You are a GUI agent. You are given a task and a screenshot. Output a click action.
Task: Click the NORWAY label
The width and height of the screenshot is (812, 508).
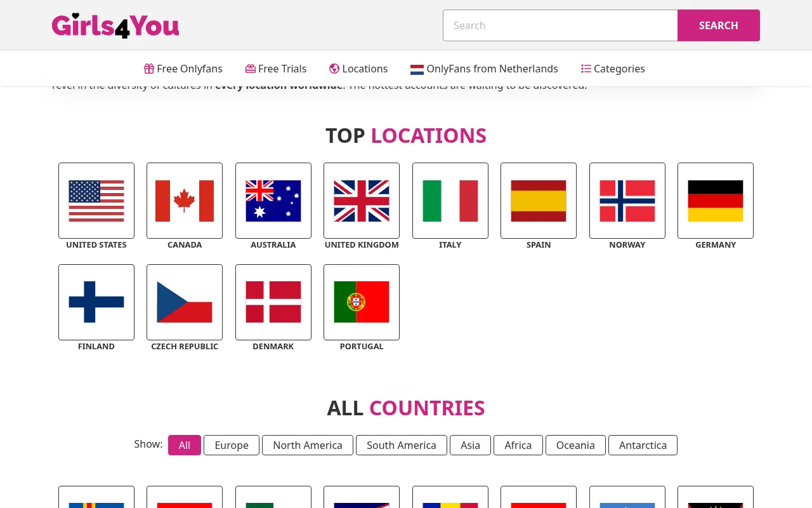tap(627, 245)
